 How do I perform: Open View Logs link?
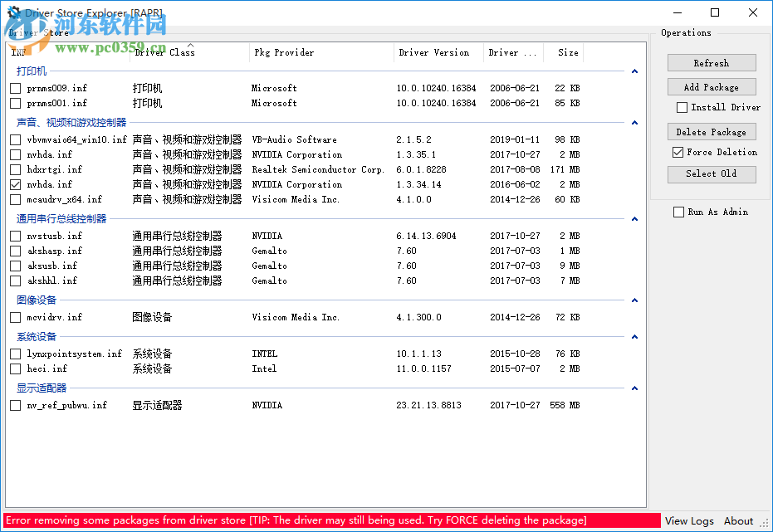[x=688, y=520]
